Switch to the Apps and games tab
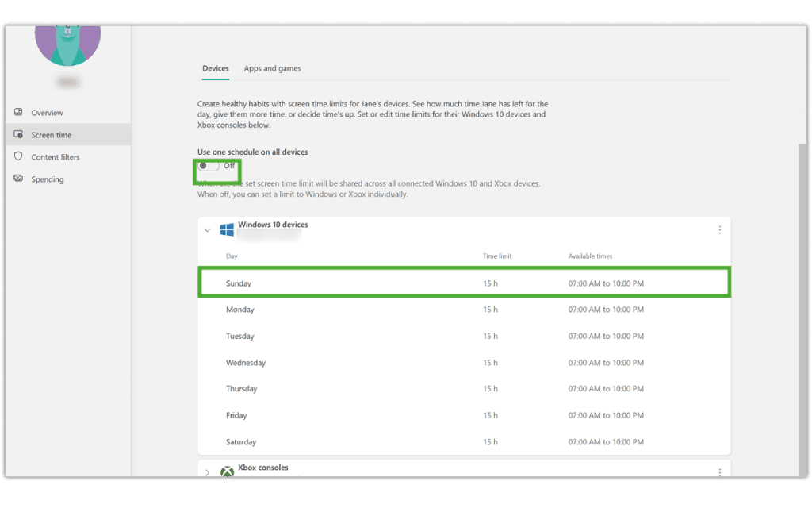The height and width of the screenshot is (508, 812). point(272,68)
